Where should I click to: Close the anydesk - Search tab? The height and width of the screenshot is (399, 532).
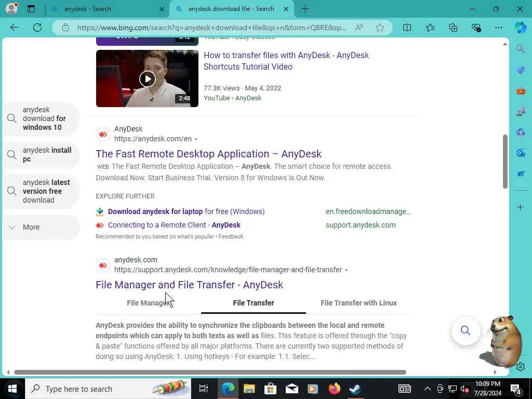[162, 9]
